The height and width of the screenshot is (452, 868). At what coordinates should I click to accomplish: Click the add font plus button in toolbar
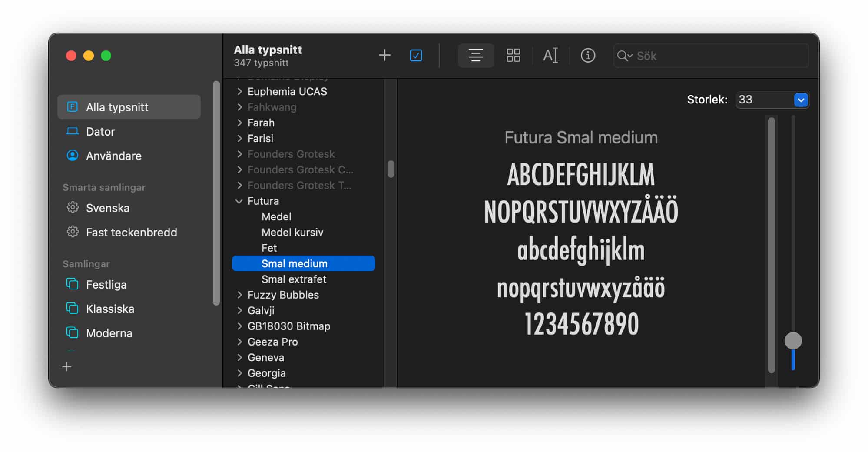coord(384,55)
